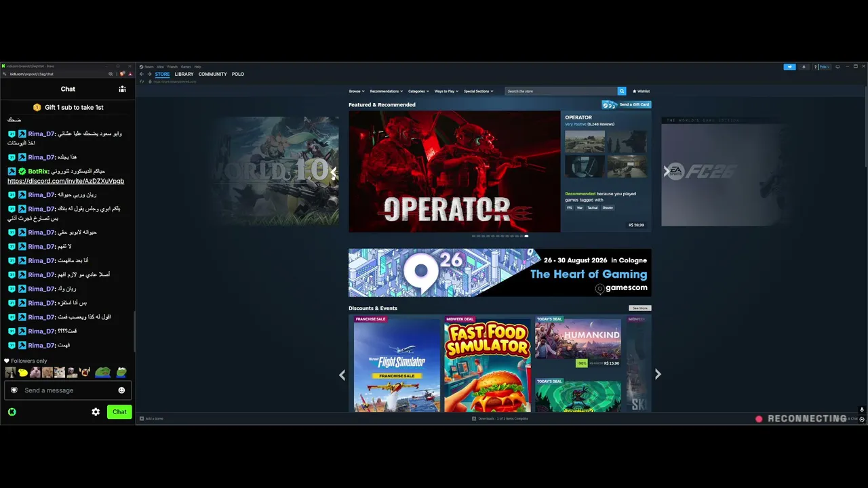Open the Help menu in Steam
Screen dimensions: 868x488
tap(198, 66)
